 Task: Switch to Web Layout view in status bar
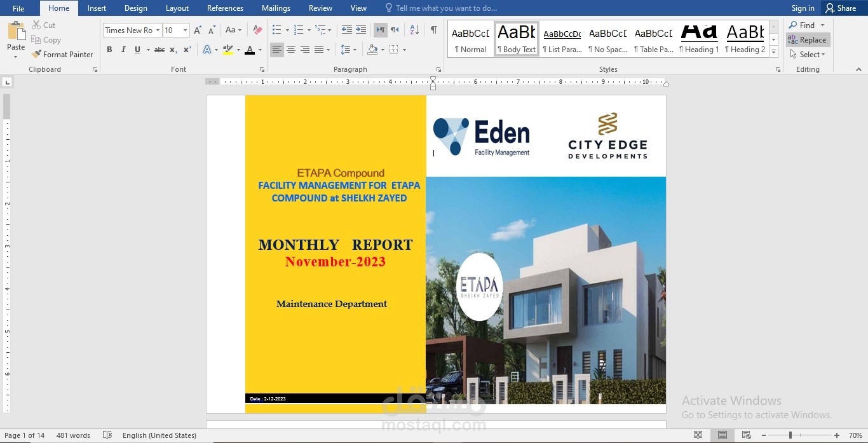coord(747,435)
